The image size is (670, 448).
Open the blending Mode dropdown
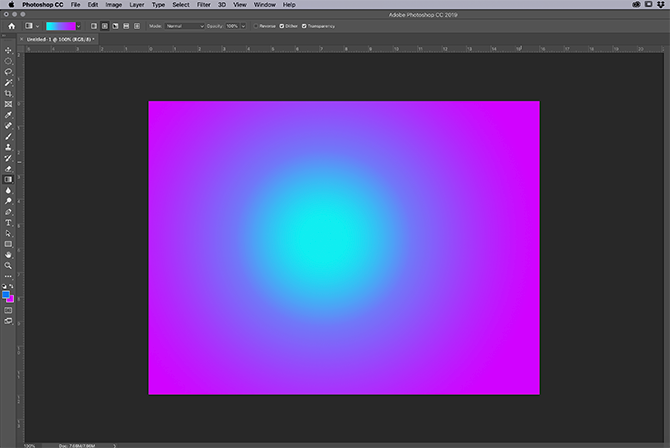click(x=185, y=25)
